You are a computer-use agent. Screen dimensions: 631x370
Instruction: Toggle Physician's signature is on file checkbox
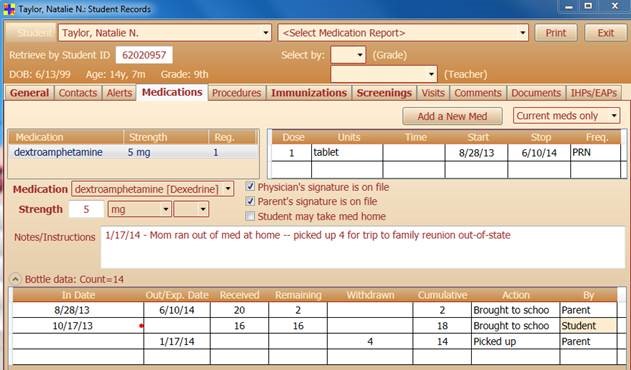tap(250, 186)
